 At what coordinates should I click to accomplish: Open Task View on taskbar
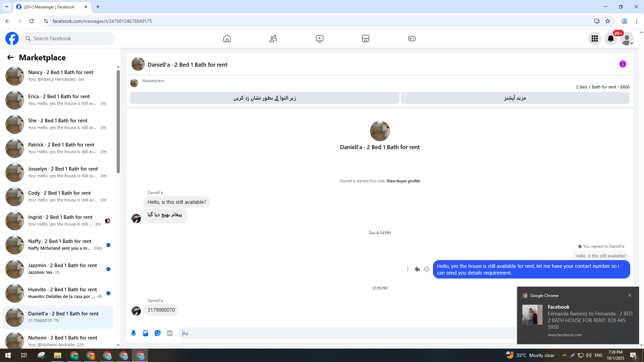point(24,355)
